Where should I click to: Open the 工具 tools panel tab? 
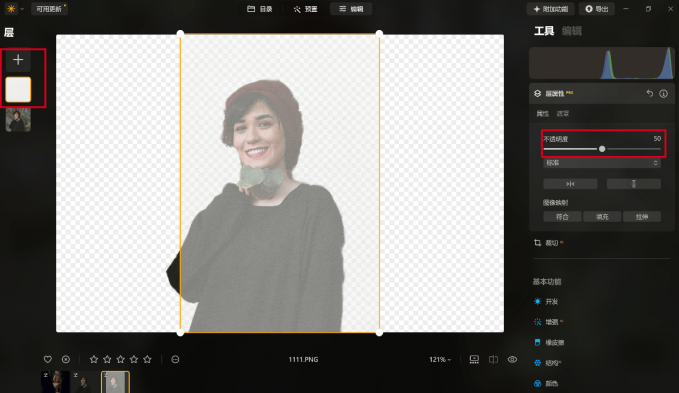pos(544,31)
